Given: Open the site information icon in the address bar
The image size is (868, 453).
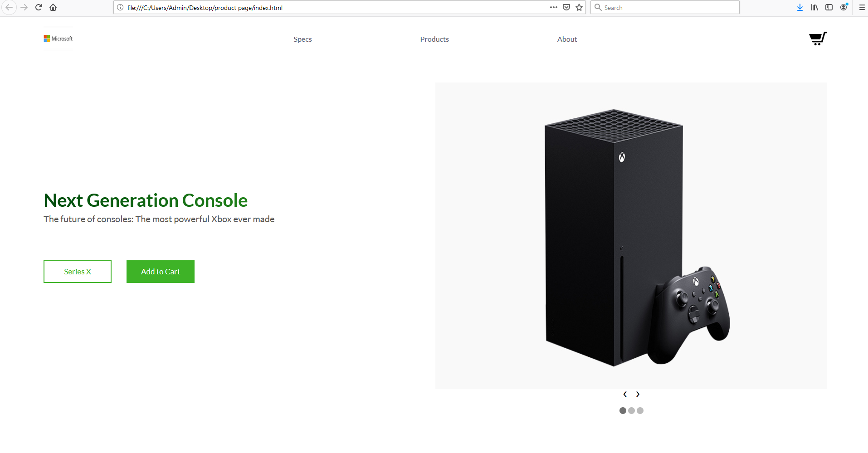Looking at the screenshot, I should (x=120, y=7).
